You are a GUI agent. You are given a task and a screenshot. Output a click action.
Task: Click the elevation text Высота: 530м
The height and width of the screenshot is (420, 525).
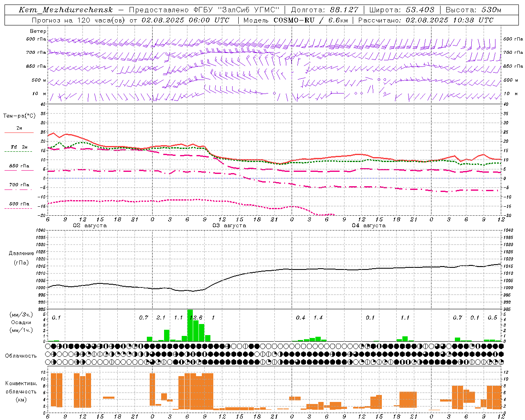pos(473,10)
